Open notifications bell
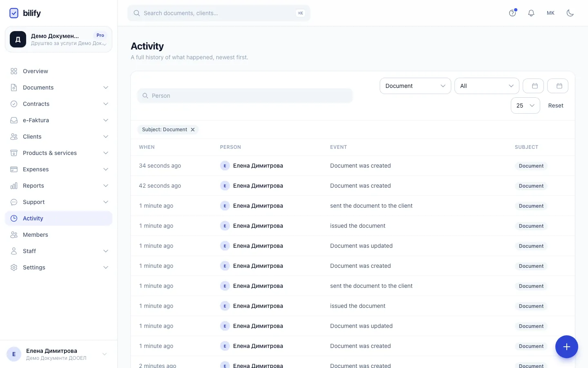Screen dimensions: 588x368 (531, 13)
